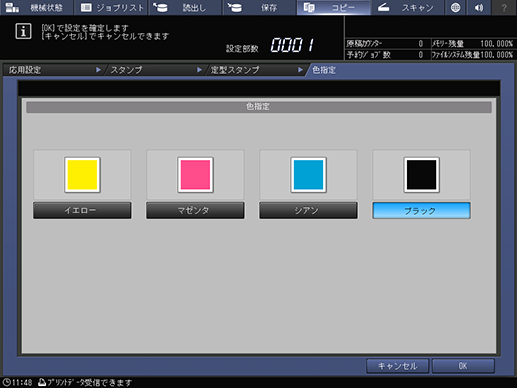Open the 保存 store tab
The width and height of the screenshot is (517, 388).
[x=259, y=7]
